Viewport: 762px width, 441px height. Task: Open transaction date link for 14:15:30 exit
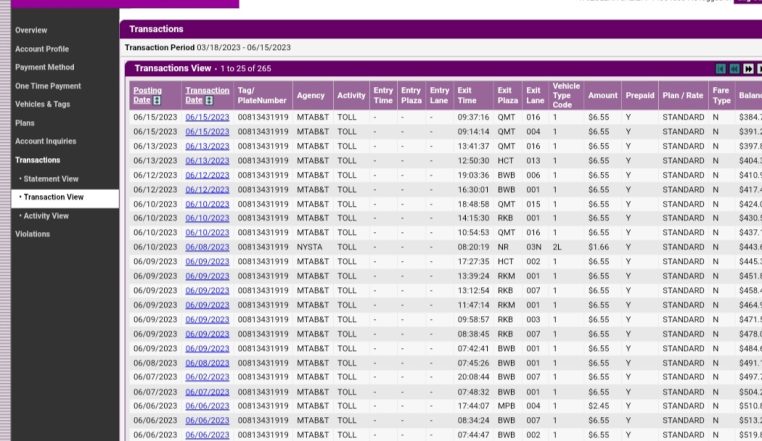[207, 218]
